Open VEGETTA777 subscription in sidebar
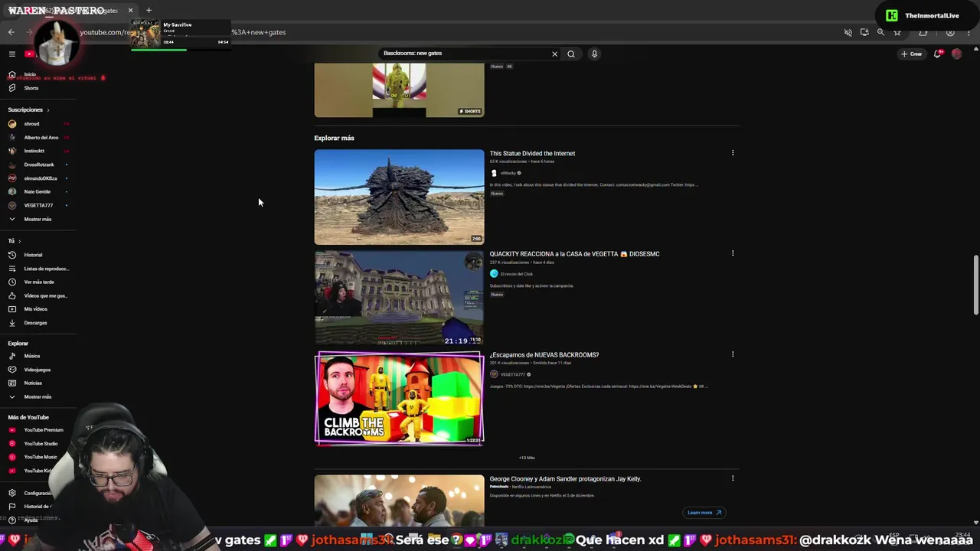This screenshot has width=980, height=551. click(38, 205)
